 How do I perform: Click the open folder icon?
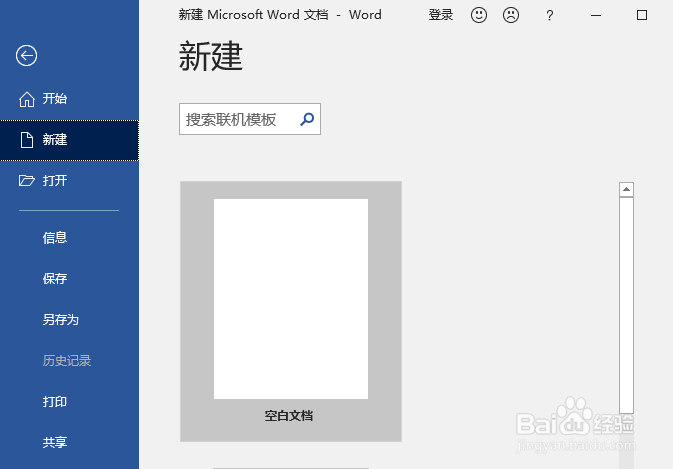27,181
